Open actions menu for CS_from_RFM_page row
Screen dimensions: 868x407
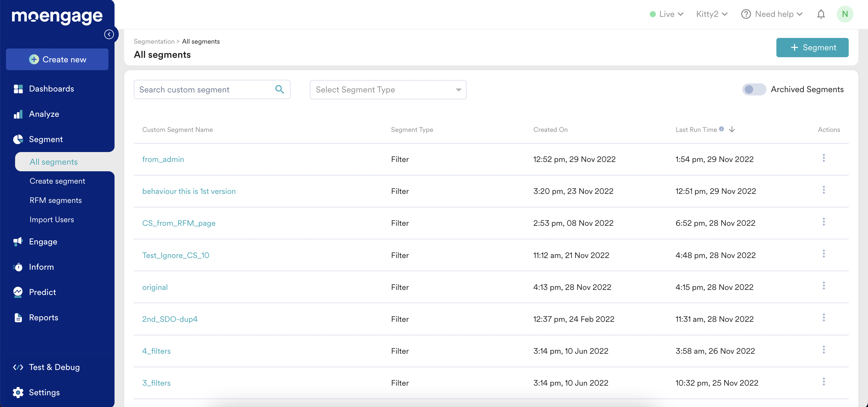coord(824,222)
